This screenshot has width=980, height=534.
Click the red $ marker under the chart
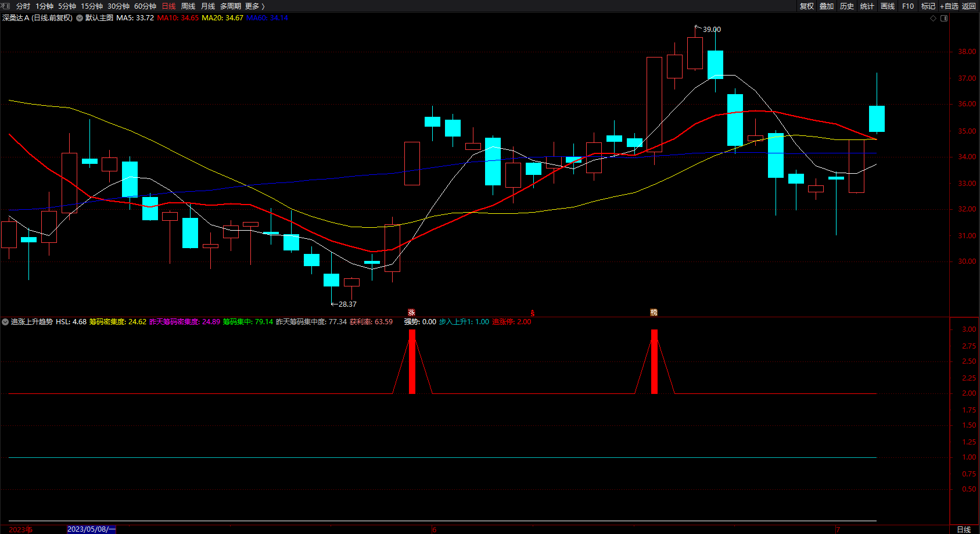click(532, 313)
